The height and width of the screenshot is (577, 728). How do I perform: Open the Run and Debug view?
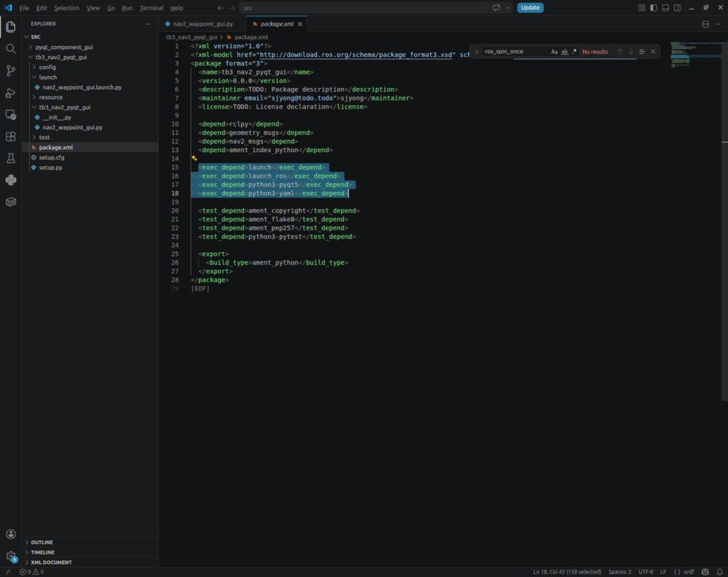point(11,93)
